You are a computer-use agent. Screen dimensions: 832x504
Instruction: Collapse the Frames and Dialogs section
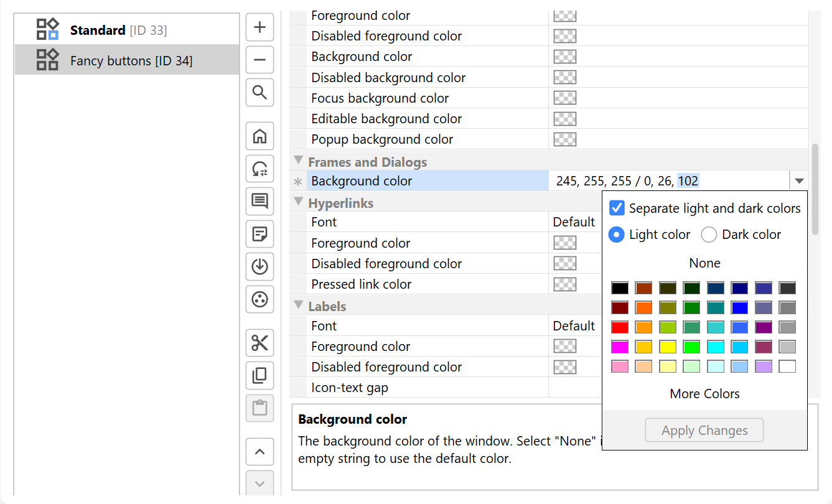(x=299, y=161)
